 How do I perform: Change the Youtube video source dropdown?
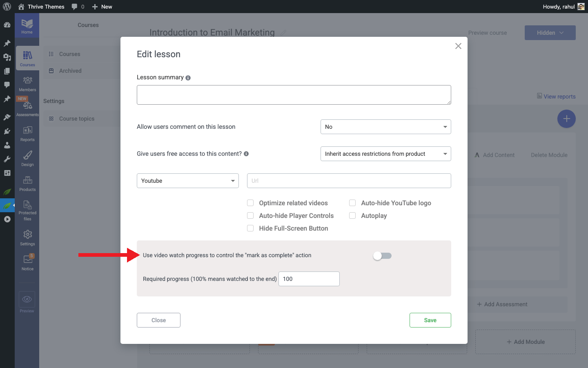[x=187, y=180]
